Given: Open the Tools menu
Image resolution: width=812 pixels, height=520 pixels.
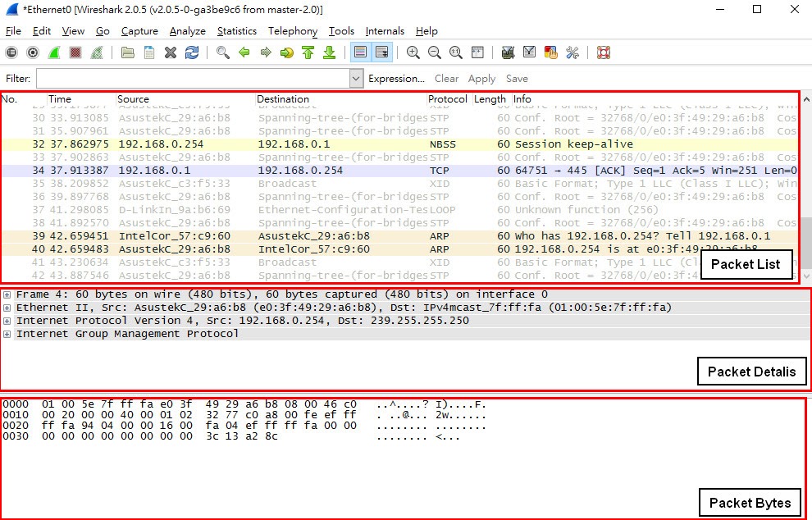Looking at the screenshot, I should (x=341, y=31).
